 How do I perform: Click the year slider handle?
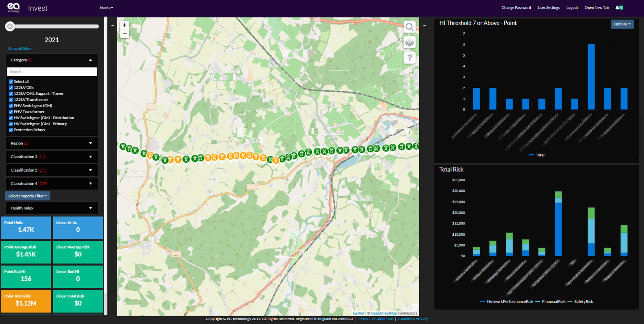10,27
